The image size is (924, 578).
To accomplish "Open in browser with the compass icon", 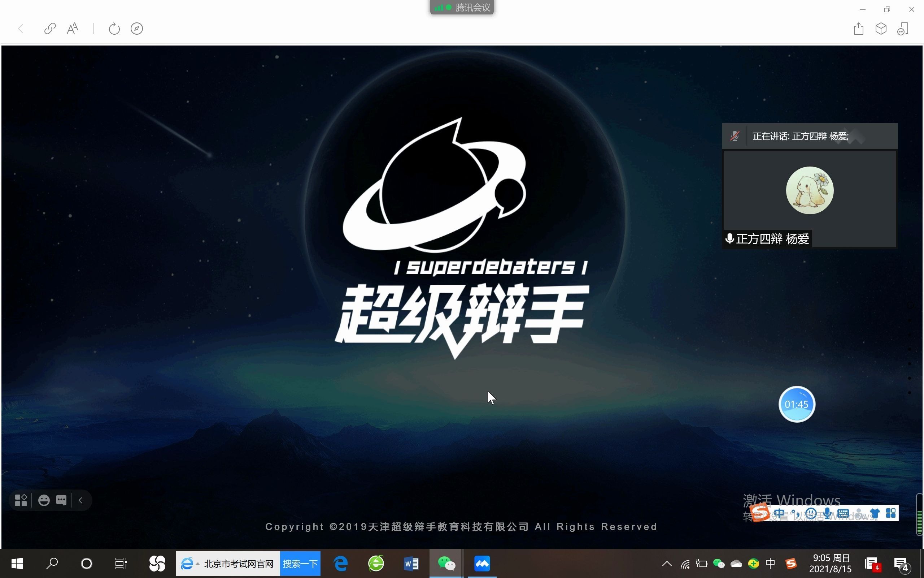I will tap(137, 29).
